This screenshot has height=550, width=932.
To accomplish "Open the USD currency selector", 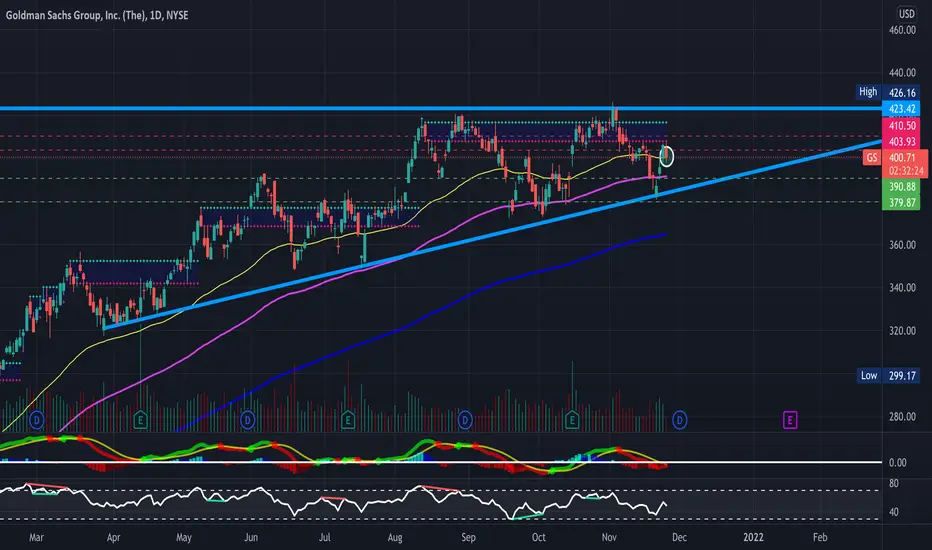I will (906, 14).
